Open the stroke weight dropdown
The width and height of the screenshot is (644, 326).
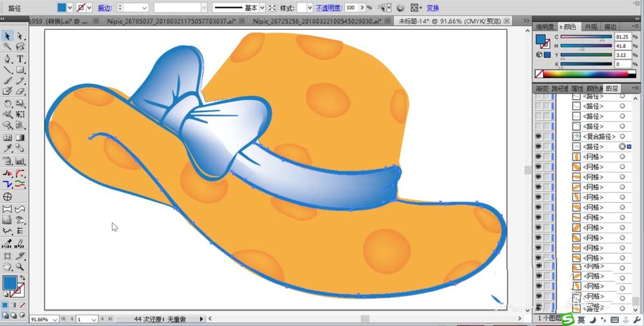point(144,7)
